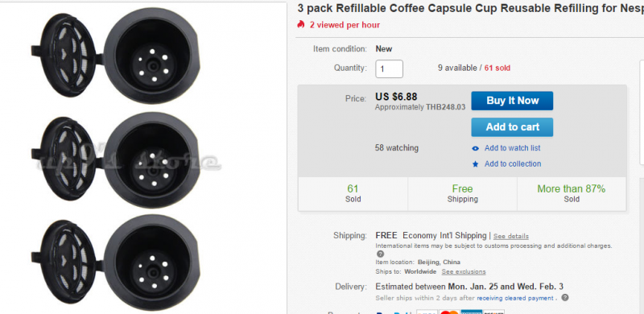
Task: Open the help icon under customs charges note
Action: [x=380, y=254]
